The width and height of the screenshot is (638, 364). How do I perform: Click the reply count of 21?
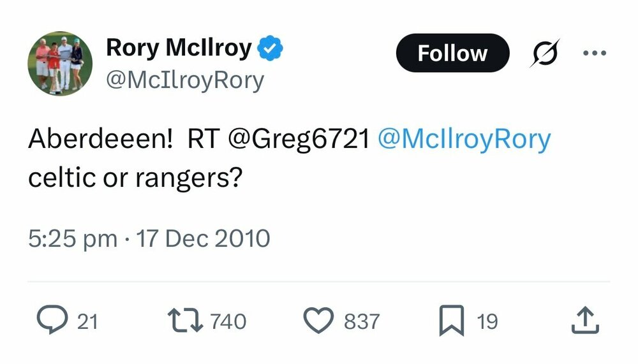87,321
